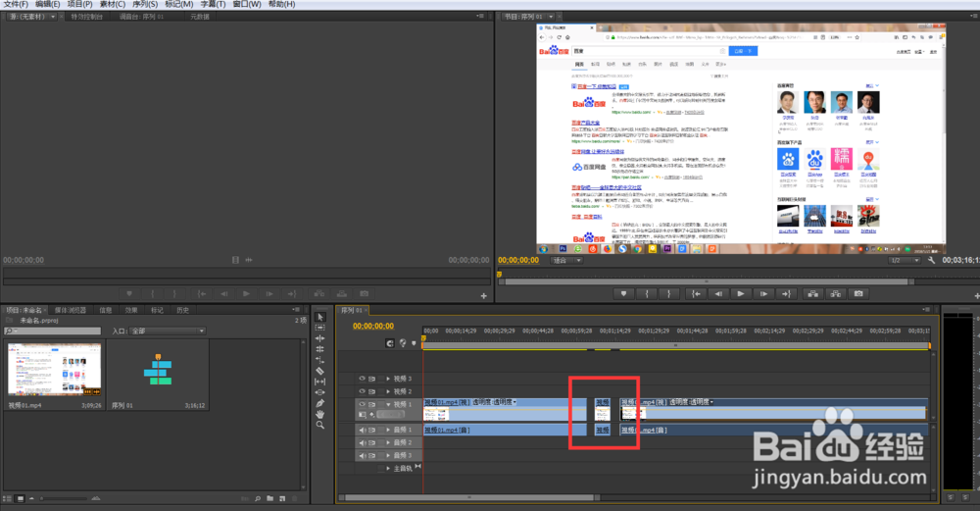Select the Ripple Edit tool

[x=320, y=338]
